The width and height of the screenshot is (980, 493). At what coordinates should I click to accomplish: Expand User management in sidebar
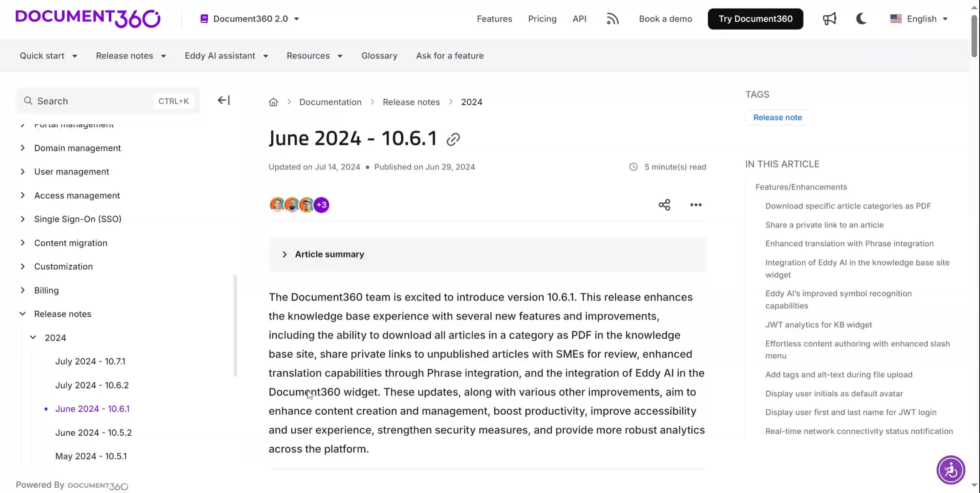point(23,172)
